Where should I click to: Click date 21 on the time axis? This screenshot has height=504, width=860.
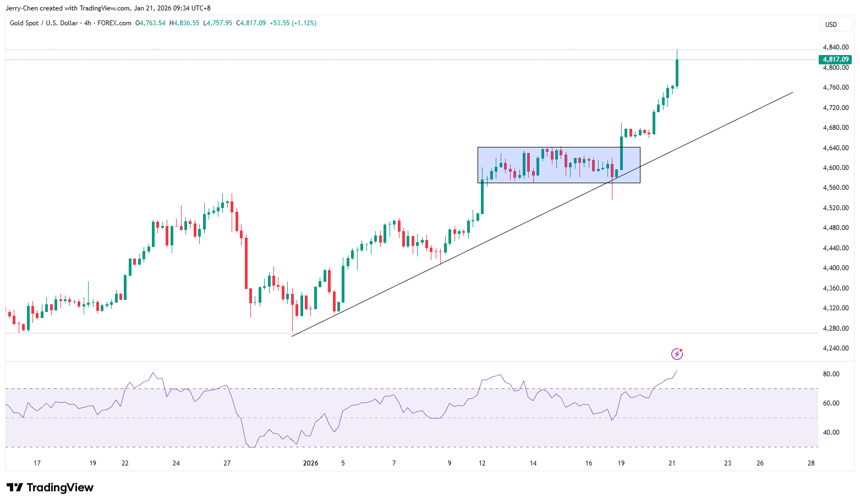672,463
